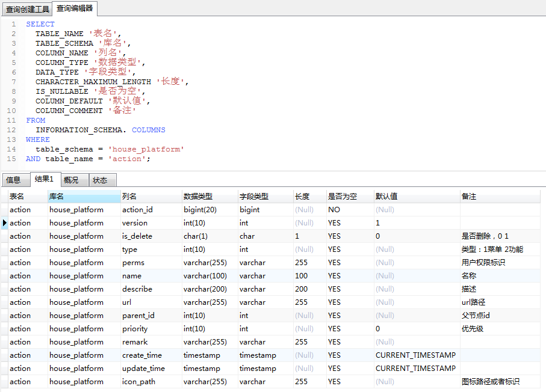Click the 数据类型 column header
This screenshot has height=392, width=546.
pyautogui.click(x=210, y=197)
